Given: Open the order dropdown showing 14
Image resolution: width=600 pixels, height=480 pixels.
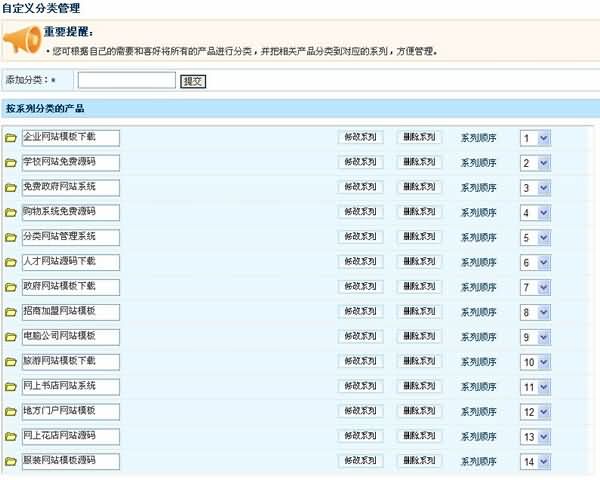Looking at the screenshot, I should click(x=535, y=462).
